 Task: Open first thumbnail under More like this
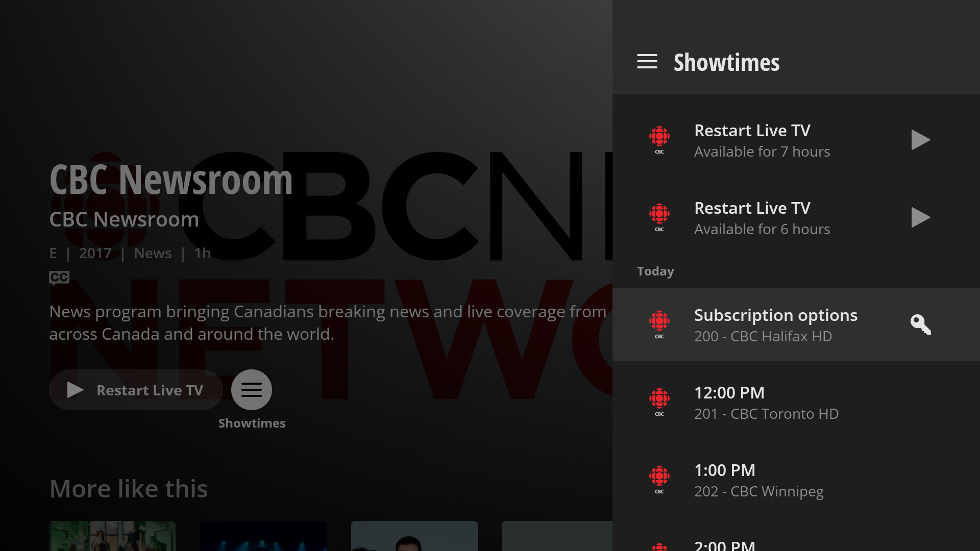(x=112, y=536)
